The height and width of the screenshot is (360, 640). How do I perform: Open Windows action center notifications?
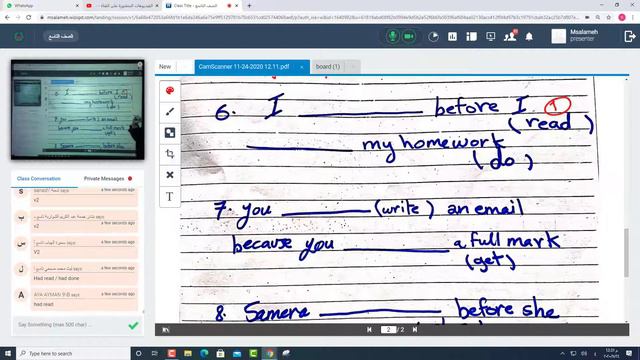(x=629, y=353)
